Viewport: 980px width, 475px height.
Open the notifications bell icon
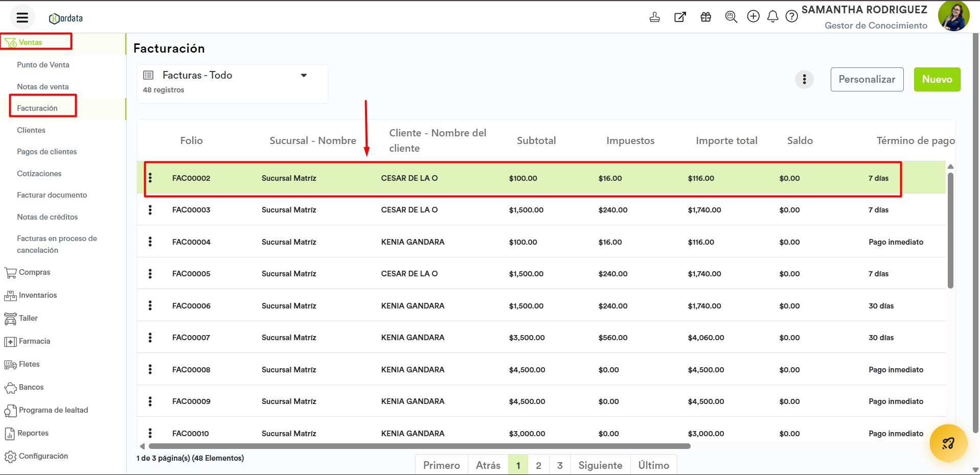773,17
